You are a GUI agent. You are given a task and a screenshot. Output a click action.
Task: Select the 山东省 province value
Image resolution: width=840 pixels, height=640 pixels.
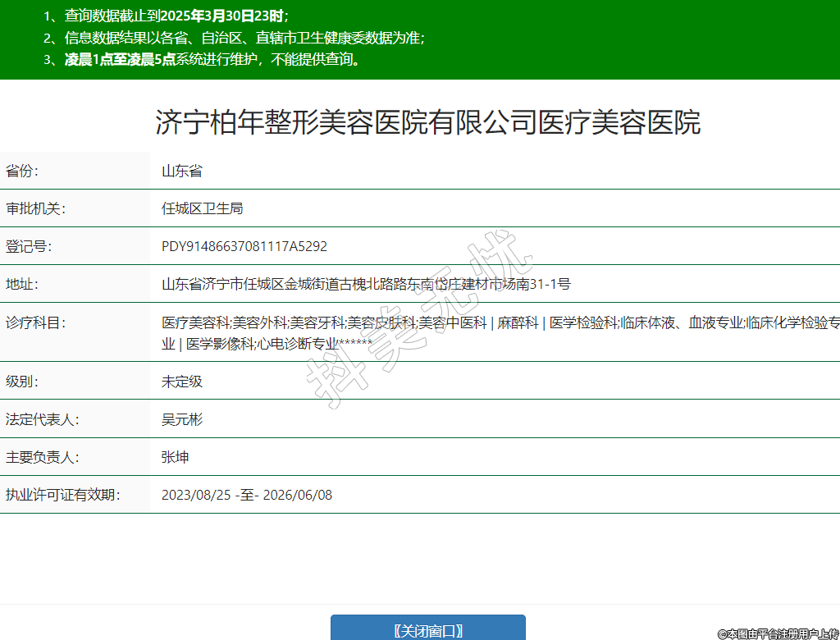(182, 171)
